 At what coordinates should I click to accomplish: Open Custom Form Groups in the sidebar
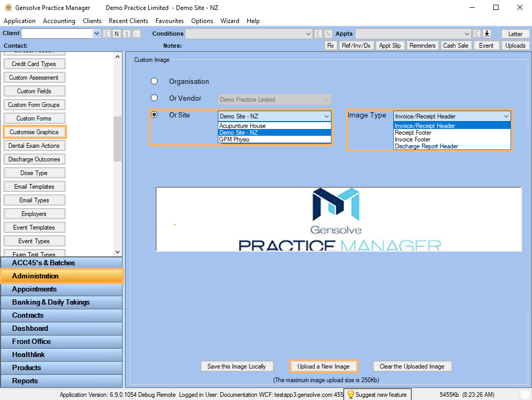(x=34, y=105)
